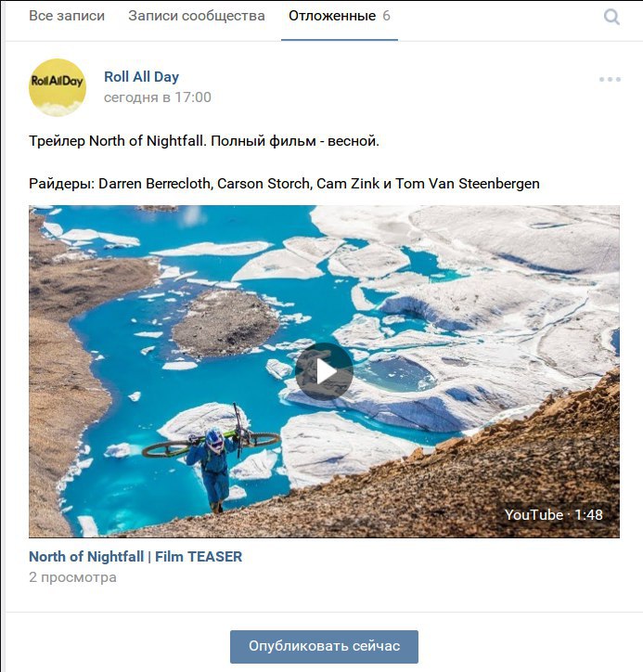Open the post timestamp сегодня в 17:00

tap(157, 97)
